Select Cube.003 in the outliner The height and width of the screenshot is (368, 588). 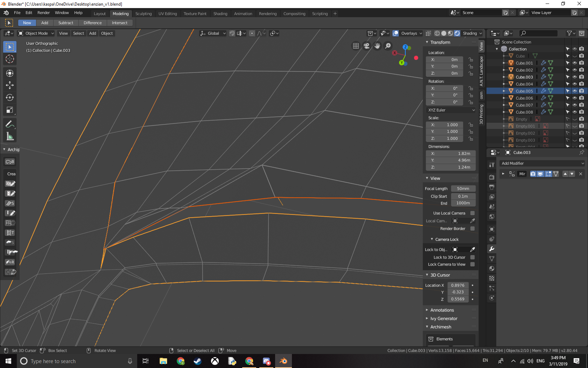click(524, 77)
